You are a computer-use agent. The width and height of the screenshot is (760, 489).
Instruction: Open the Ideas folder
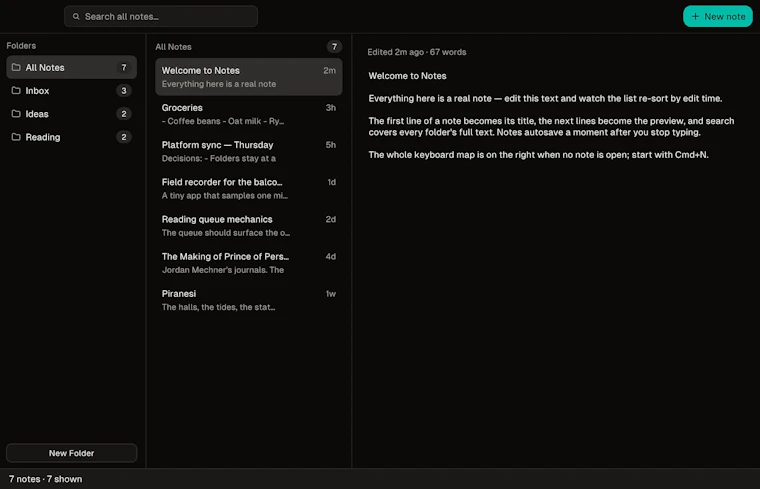pyautogui.click(x=71, y=114)
